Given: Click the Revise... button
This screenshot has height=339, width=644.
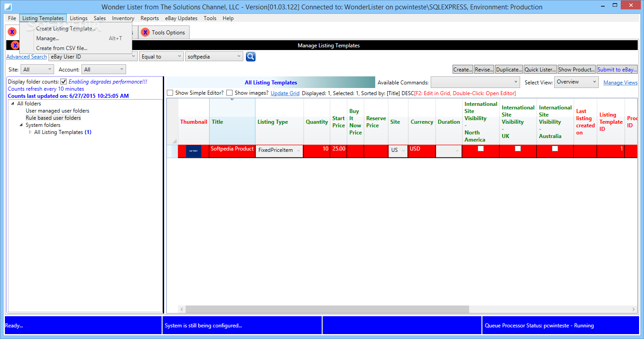Looking at the screenshot, I should point(484,69).
